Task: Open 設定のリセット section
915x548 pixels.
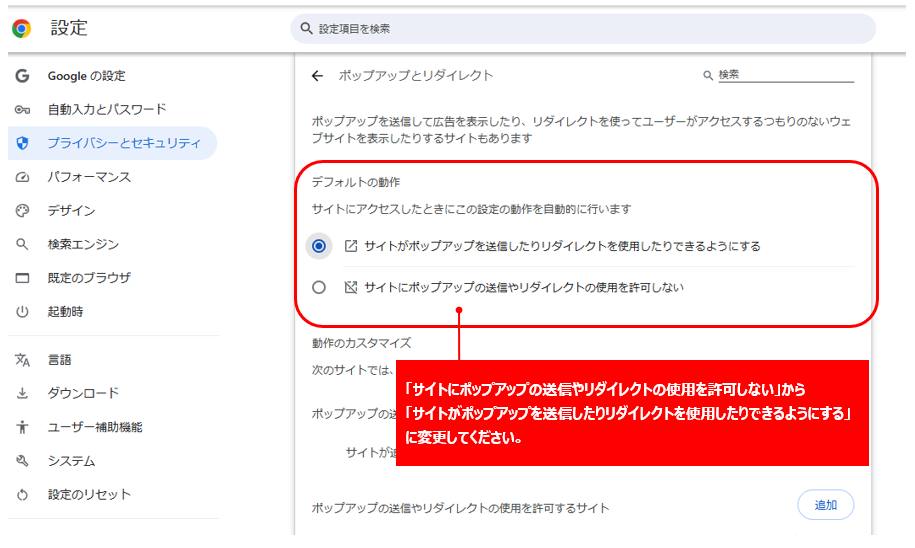Action: pos(89,495)
